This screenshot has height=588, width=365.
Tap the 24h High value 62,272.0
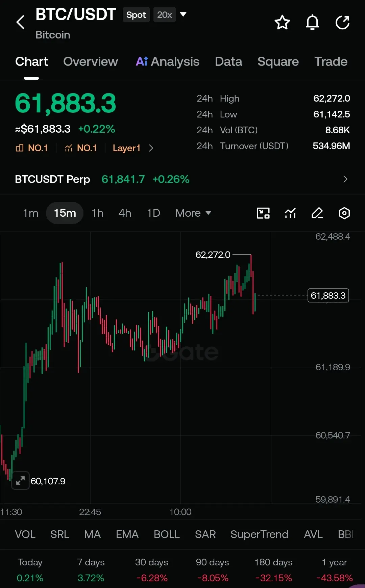point(332,99)
